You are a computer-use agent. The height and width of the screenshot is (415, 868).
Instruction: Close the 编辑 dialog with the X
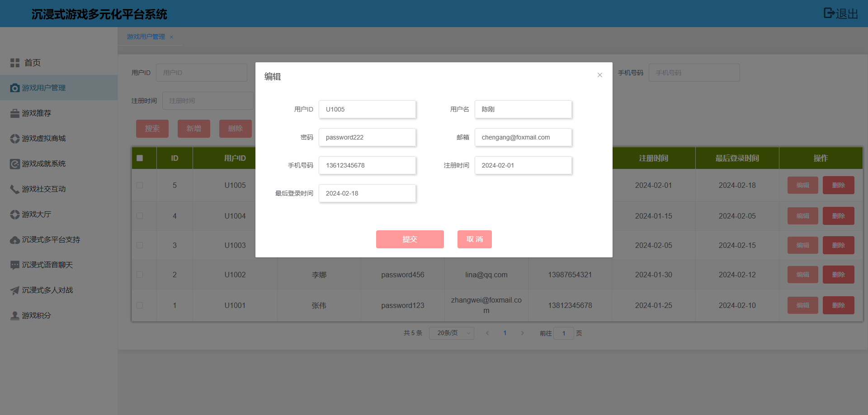click(600, 75)
